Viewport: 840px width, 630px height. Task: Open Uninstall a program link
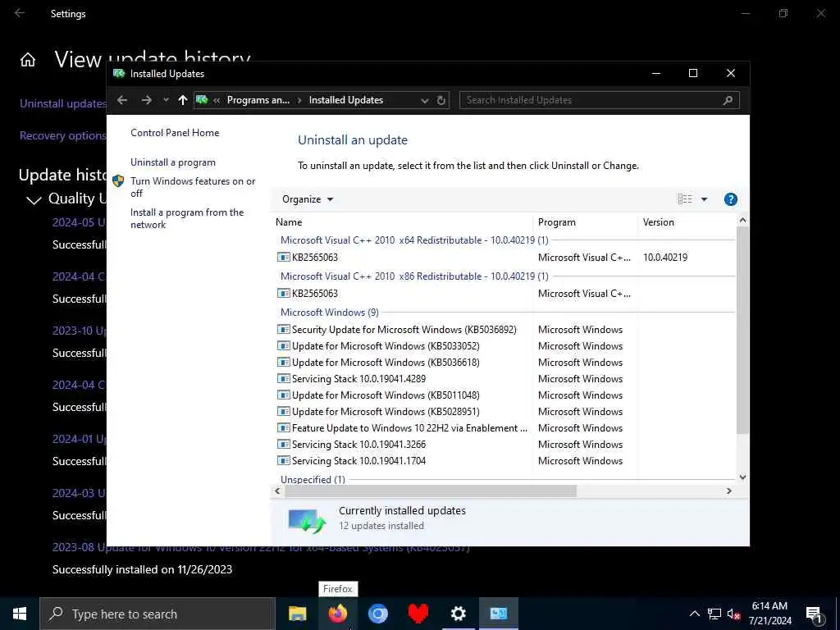[x=173, y=162]
